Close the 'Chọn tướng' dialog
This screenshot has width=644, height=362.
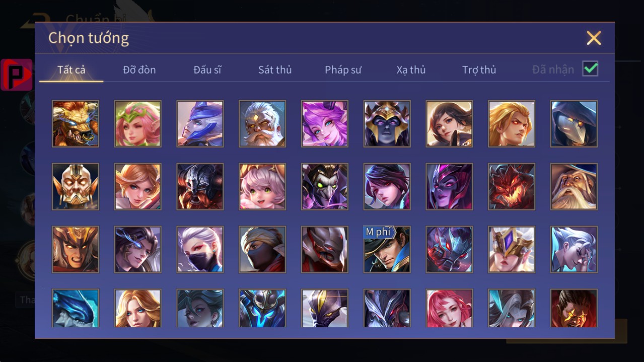coord(594,38)
